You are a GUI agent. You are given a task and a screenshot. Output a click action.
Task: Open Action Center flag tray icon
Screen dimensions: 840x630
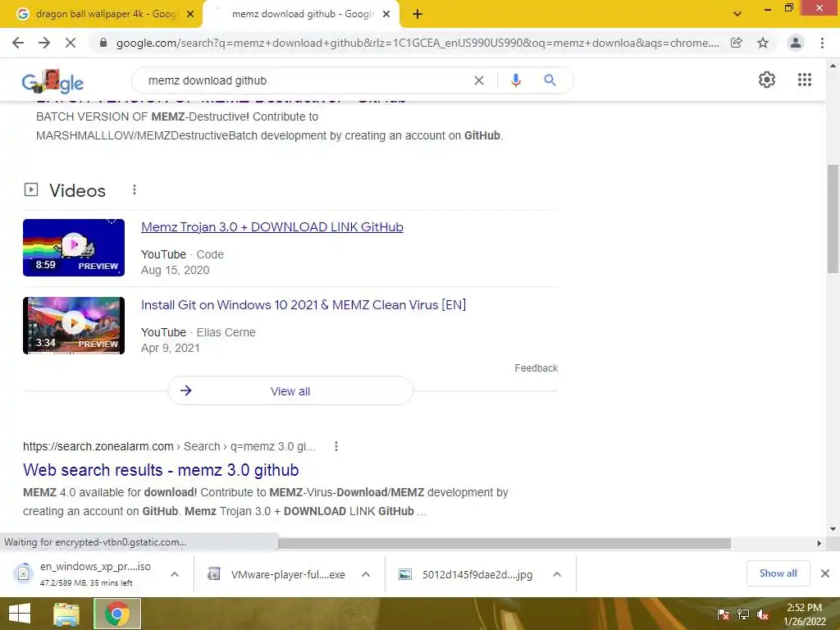[x=724, y=614]
